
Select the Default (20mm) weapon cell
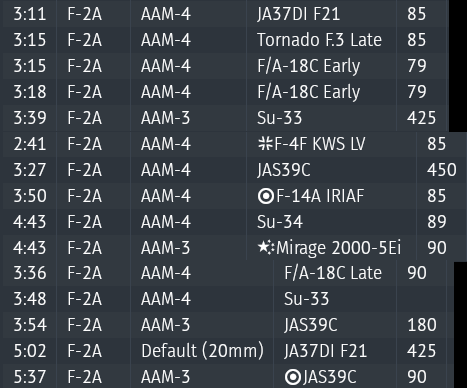202,351
